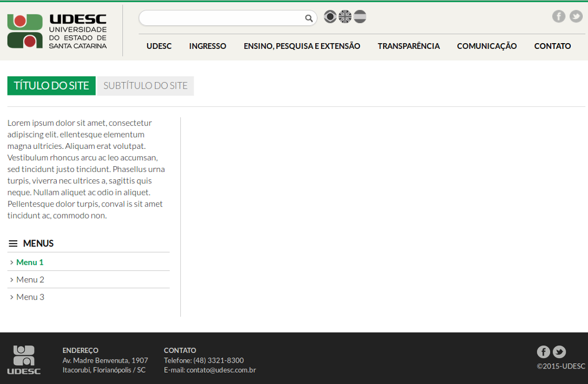
Task: Open Menu 3 in the sidebar
Action: point(30,297)
